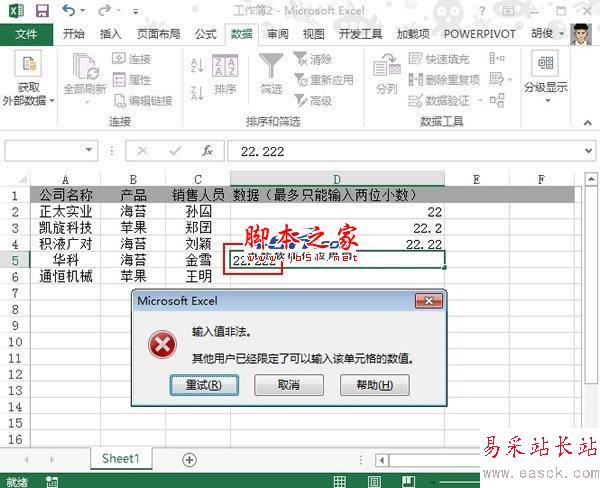Open the Developer tab
Viewport: 600px width, 488px height.
tap(360, 34)
